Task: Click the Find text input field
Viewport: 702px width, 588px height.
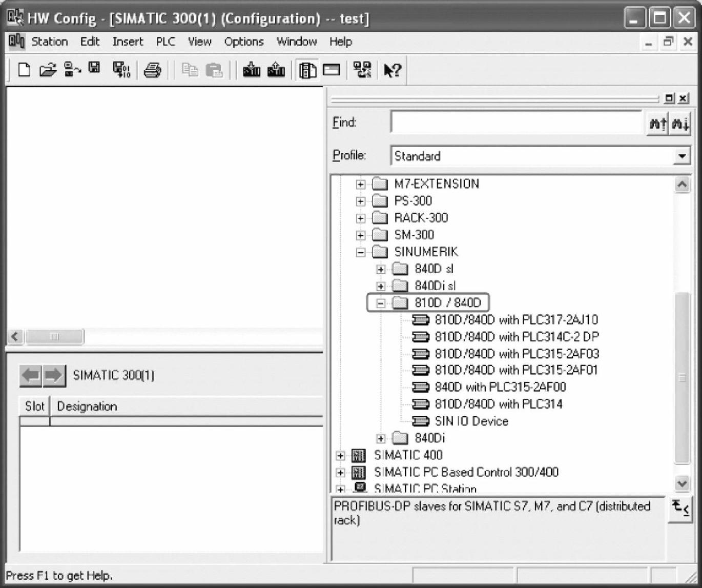Action: pos(518,123)
